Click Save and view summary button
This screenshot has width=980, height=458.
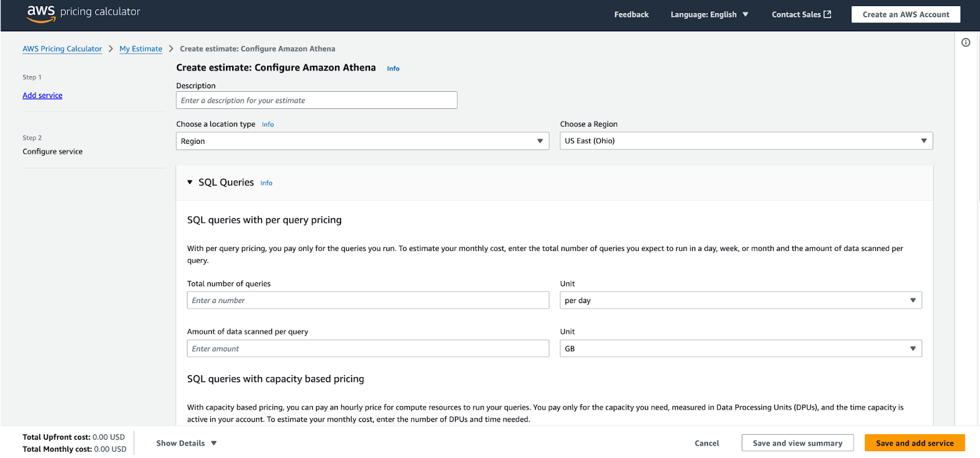797,443
